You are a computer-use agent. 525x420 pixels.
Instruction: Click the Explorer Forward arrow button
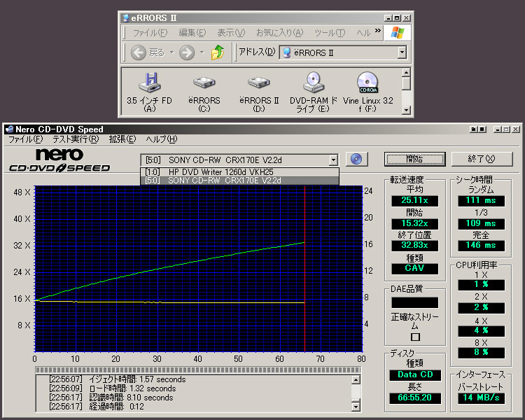(186, 52)
